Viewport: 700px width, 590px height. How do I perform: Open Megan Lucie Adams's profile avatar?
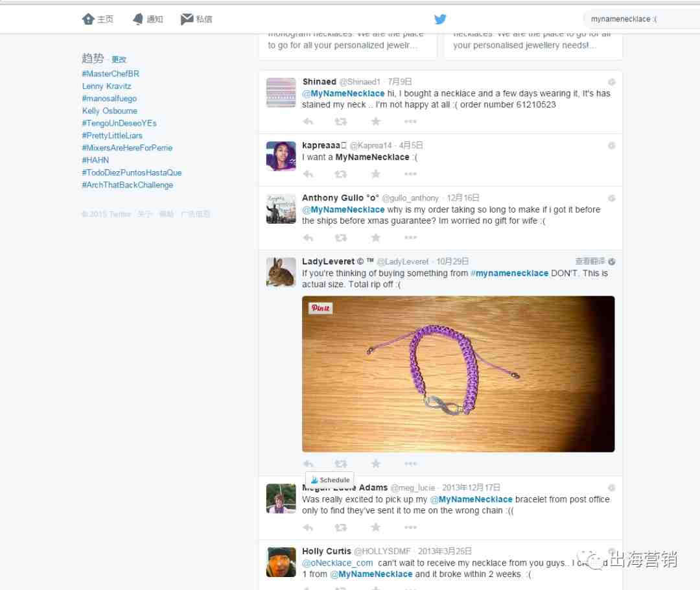pos(281,499)
